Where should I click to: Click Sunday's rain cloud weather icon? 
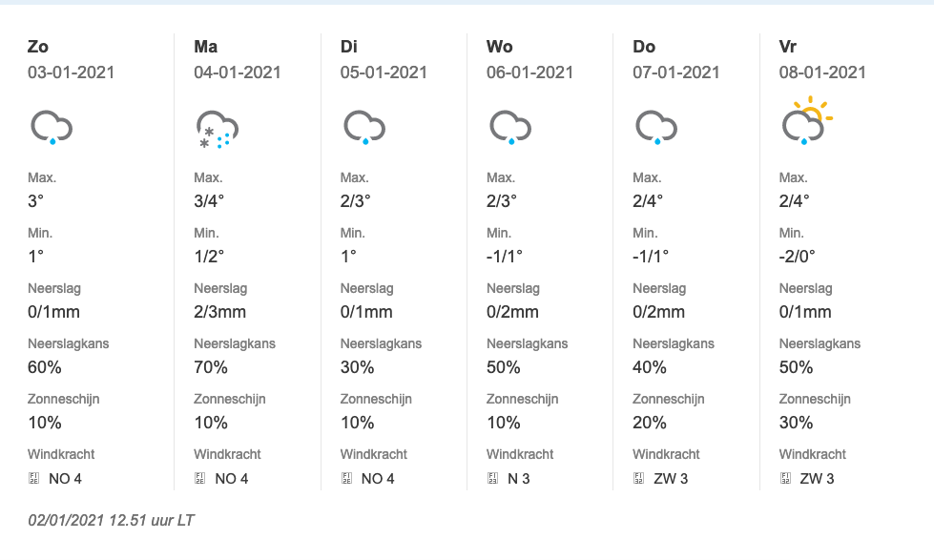[x=52, y=128]
